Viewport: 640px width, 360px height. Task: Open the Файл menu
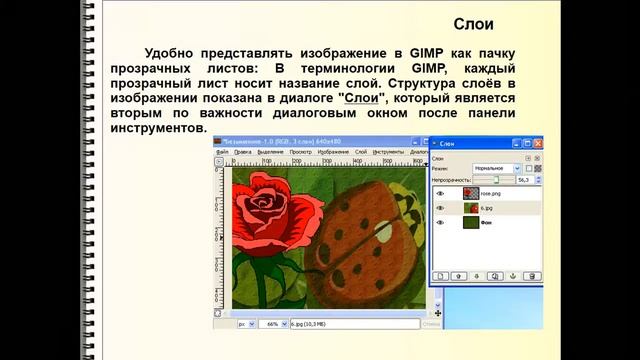tap(222, 152)
